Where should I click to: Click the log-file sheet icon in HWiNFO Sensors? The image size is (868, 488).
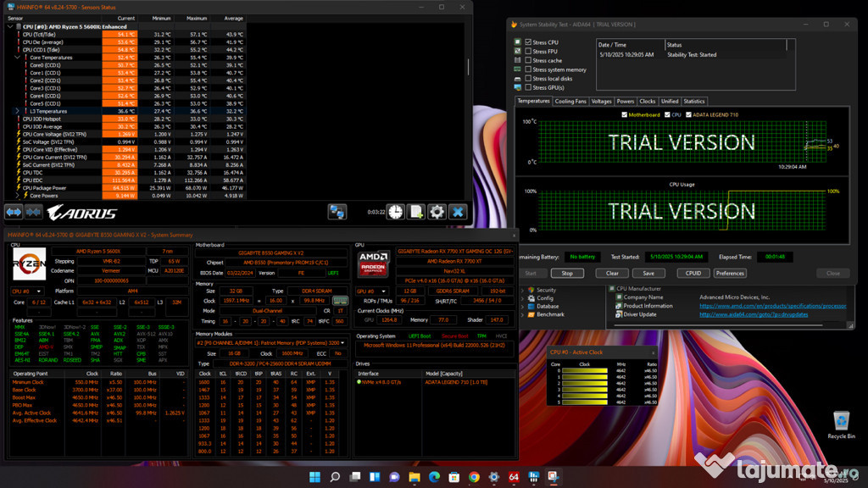(415, 212)
